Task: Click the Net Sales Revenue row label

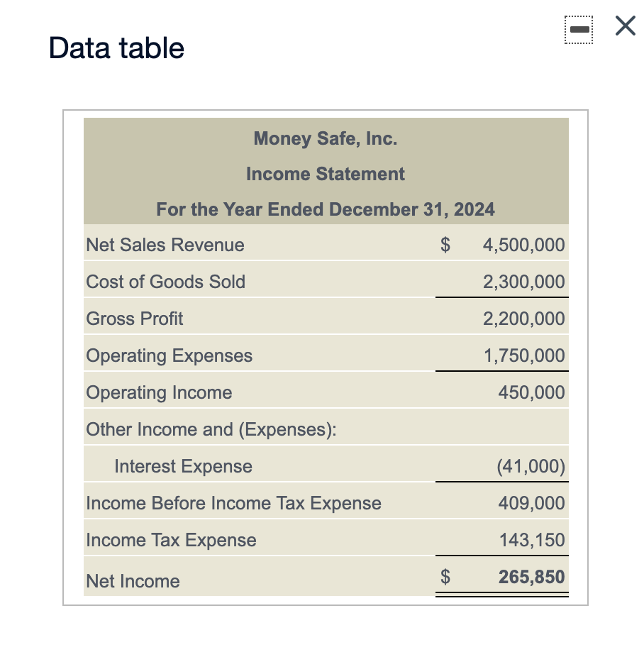Action: (165, 245)
